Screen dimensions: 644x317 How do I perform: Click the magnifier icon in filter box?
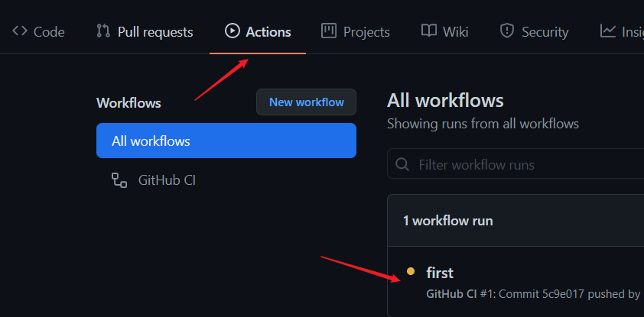click(402, 164)
